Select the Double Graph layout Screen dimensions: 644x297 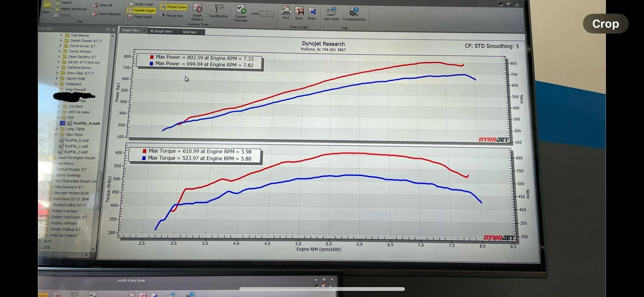141,10
